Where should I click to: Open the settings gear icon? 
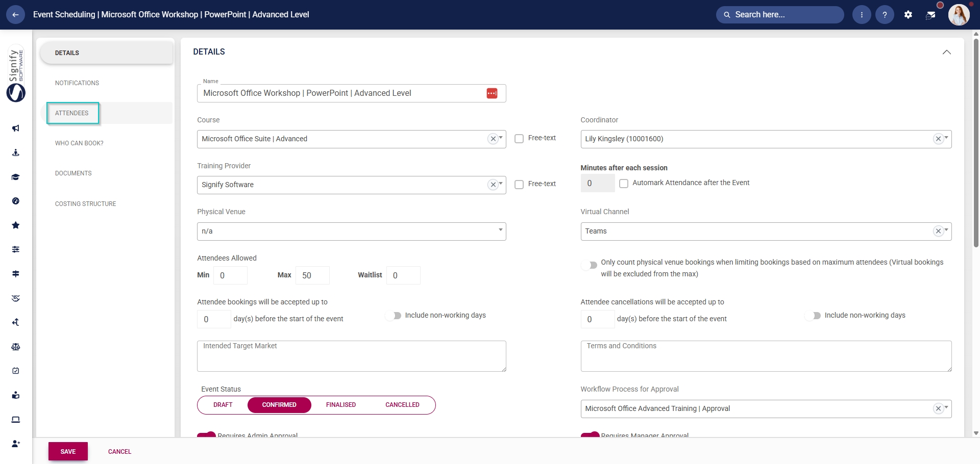908,15
